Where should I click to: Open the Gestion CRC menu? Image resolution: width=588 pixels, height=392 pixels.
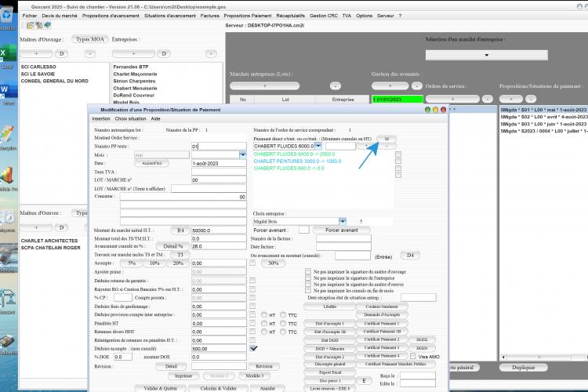tap(323, 16)
